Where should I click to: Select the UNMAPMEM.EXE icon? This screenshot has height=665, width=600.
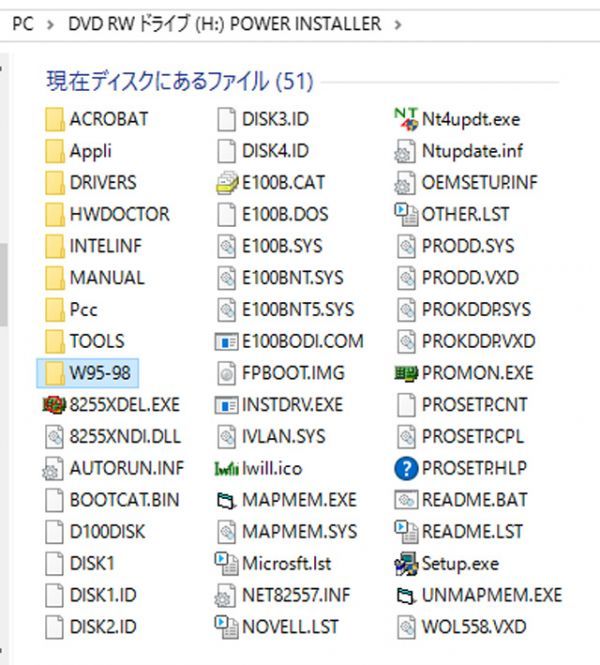[406, 595]
